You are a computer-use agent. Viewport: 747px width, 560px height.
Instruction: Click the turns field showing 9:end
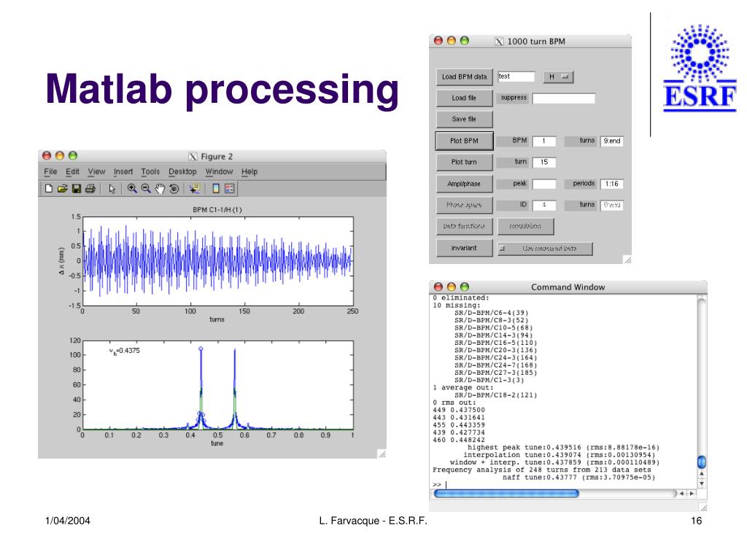coord(612,141)
